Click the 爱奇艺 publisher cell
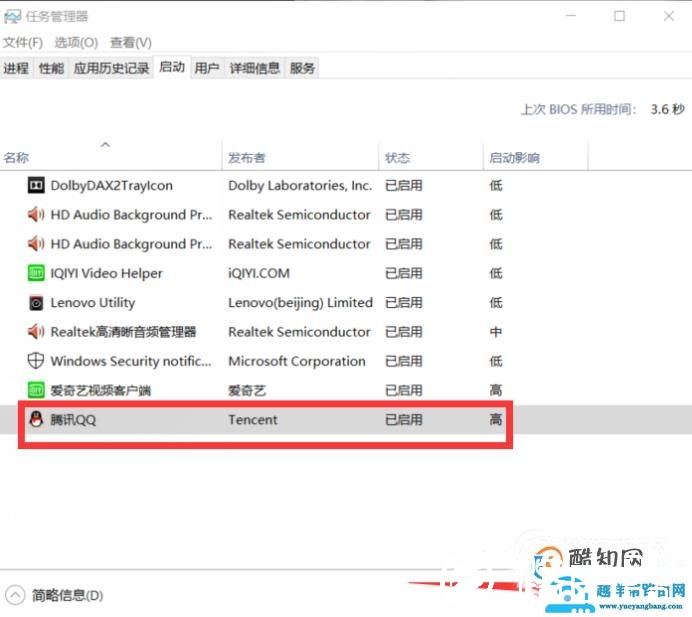The height and width of the screenshot is (617, 692). coord(247,390)
